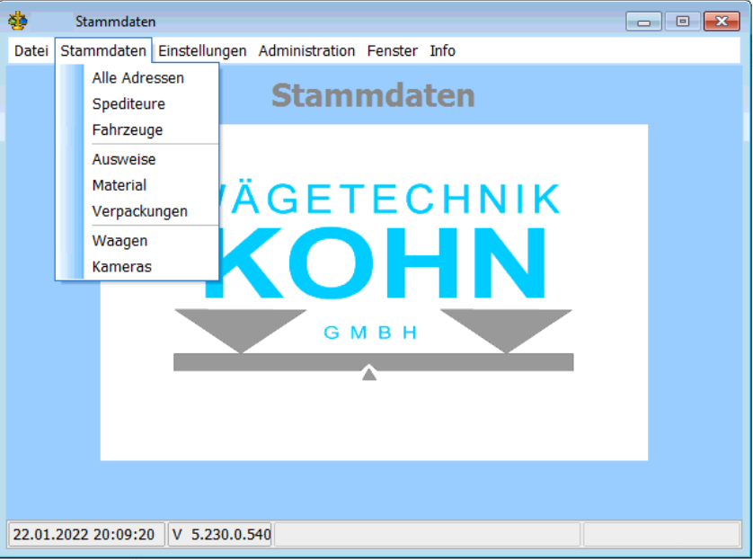753x560 pixels.
Task: Open Fahrzeuge from the Stammdaten menu
Action: point(137,129)
